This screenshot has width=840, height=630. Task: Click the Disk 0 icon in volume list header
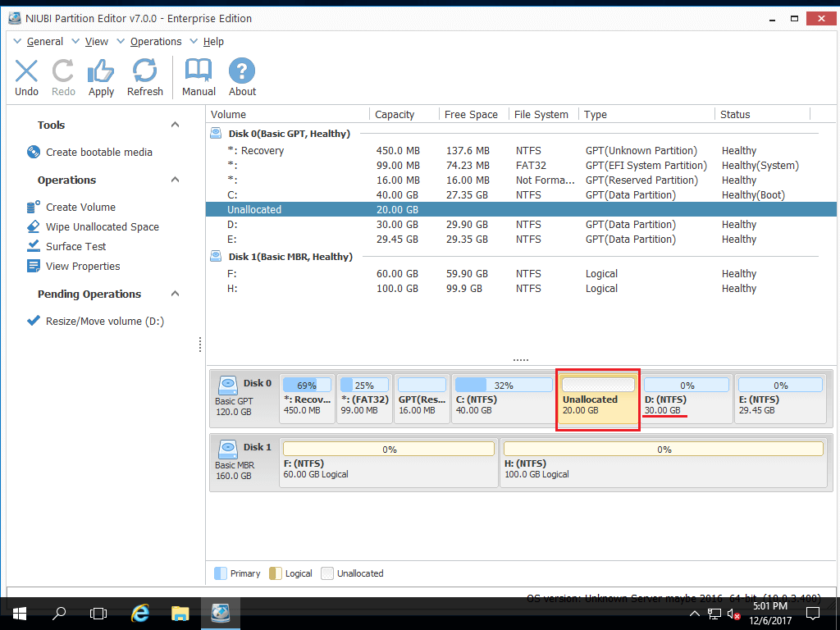coord(216,134)
